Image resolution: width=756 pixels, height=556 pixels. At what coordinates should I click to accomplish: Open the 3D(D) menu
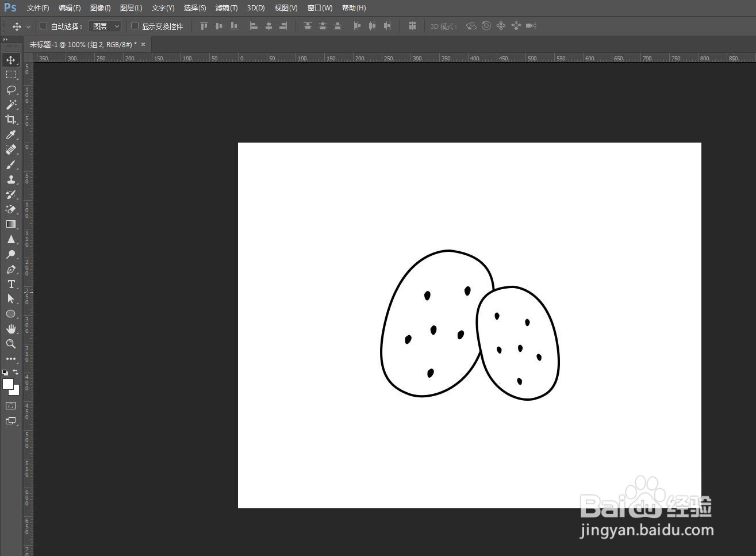tap(256, 8)
